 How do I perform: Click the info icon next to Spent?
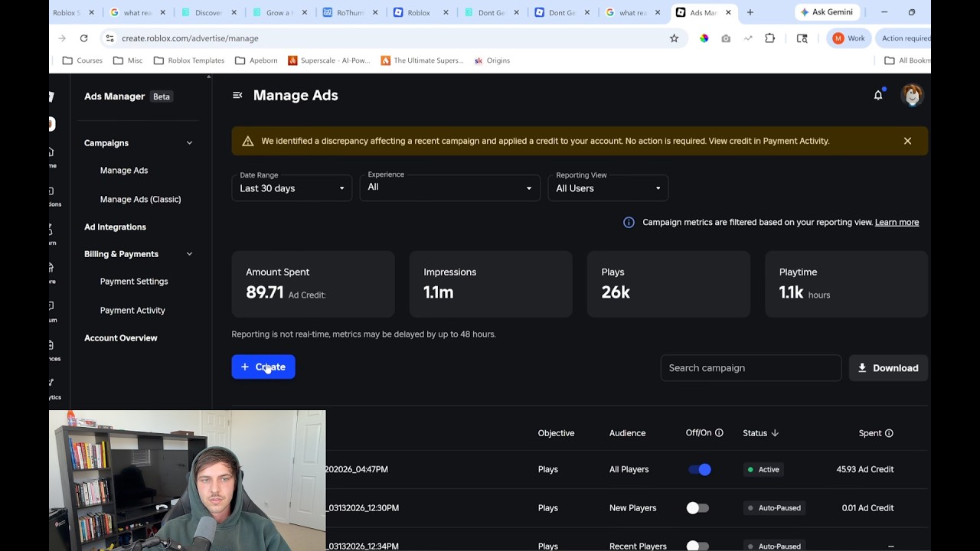[x=889, y=433]
